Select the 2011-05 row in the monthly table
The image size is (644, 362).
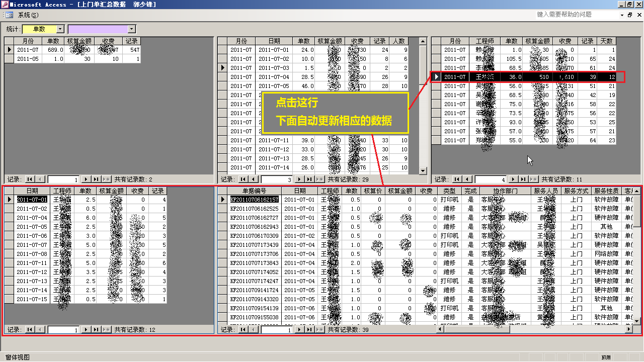(28, 59)
